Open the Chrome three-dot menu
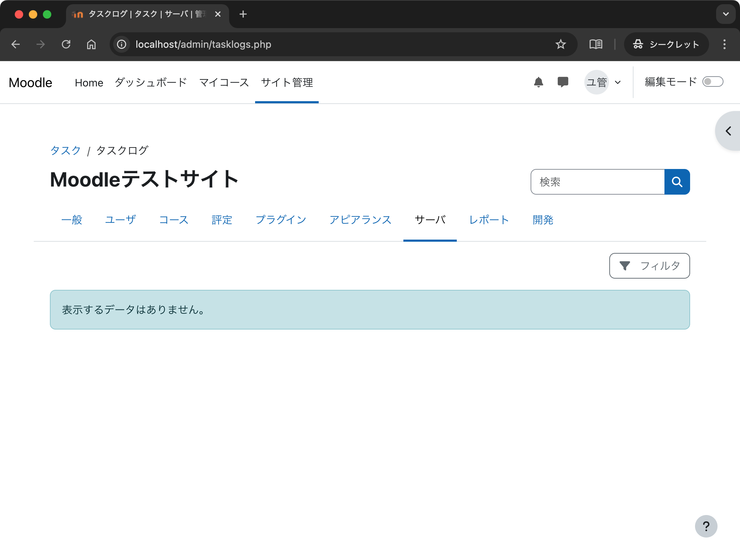Image resolution: width=740 pixels, height=560 pixels. [724, 44]
